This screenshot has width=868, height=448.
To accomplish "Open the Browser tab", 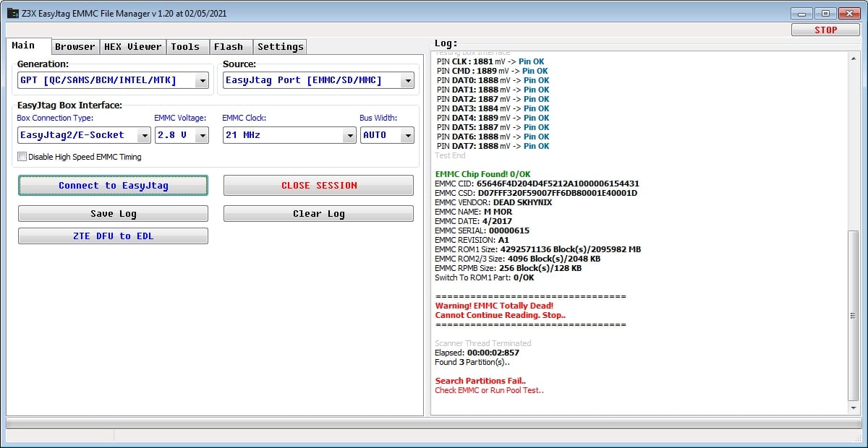I will click(75, 47).
